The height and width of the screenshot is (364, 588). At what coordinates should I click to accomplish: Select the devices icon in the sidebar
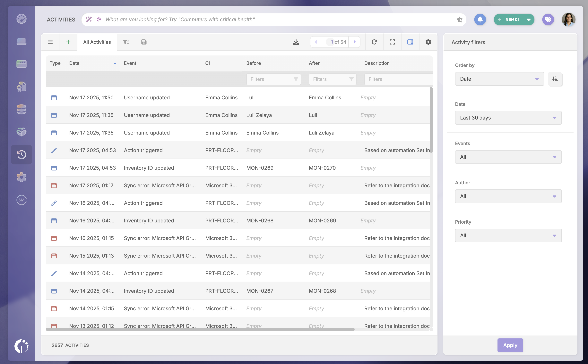22,41
